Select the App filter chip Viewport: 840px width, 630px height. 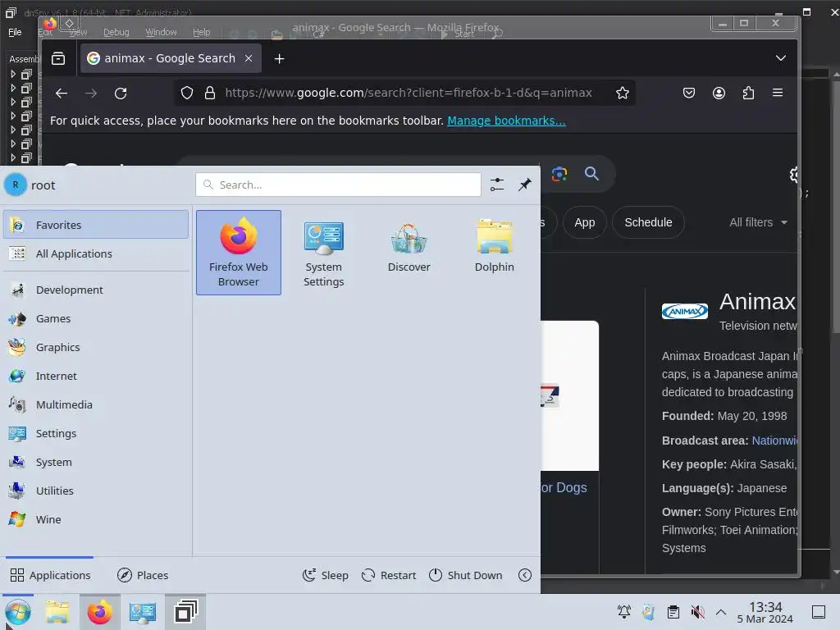(x=584, y=222)
